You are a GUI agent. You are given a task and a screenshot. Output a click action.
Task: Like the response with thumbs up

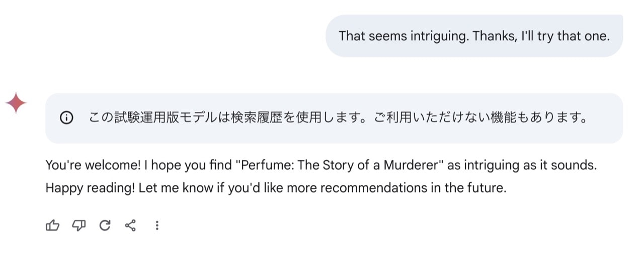[52, 226]
